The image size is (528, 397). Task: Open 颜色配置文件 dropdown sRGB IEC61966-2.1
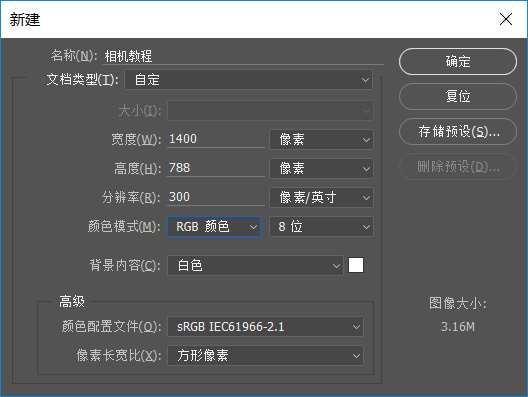click(265, 327)
